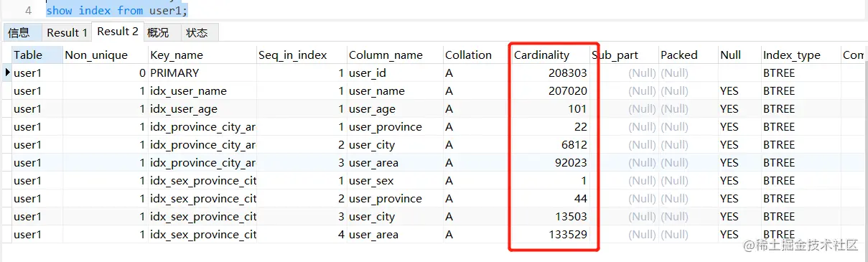Image resolution: width=868 pixels, height=262 pixels.
Task: Select the Result 2 tab
Action: point(118,32)
